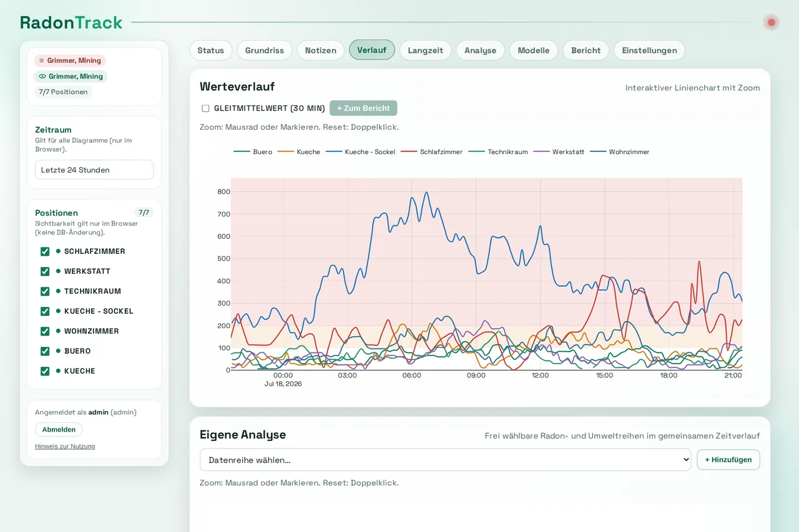Screen dimensions: 799x532
Task: Open the Zeitraum Letzte 24 Stunden dropdown
Action: (94, 170)
